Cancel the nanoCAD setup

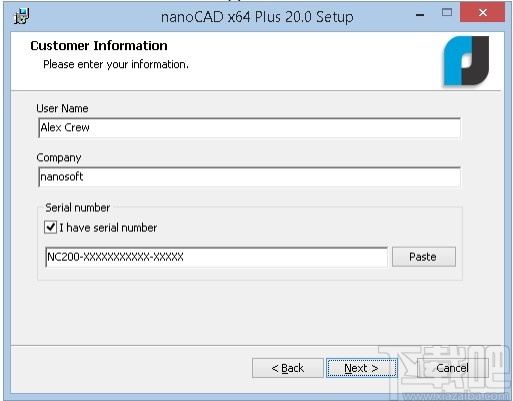452,368
